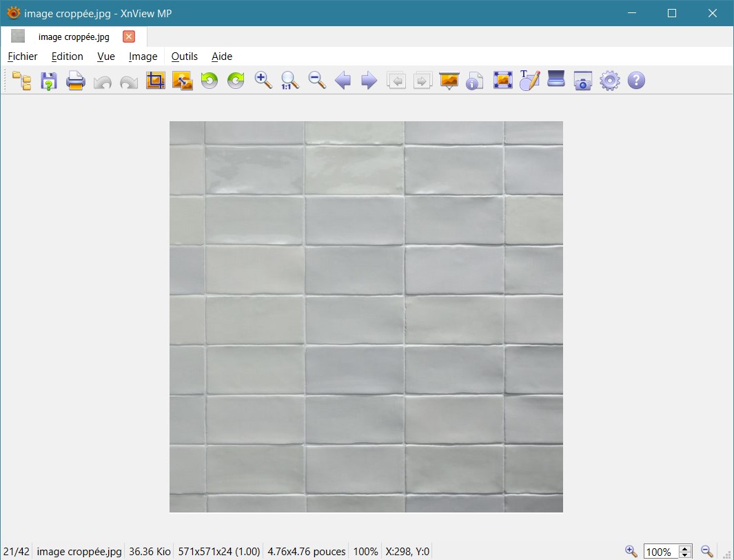Close the image croppée.jpg tab
734x560 pixels.
click(129, 37)
